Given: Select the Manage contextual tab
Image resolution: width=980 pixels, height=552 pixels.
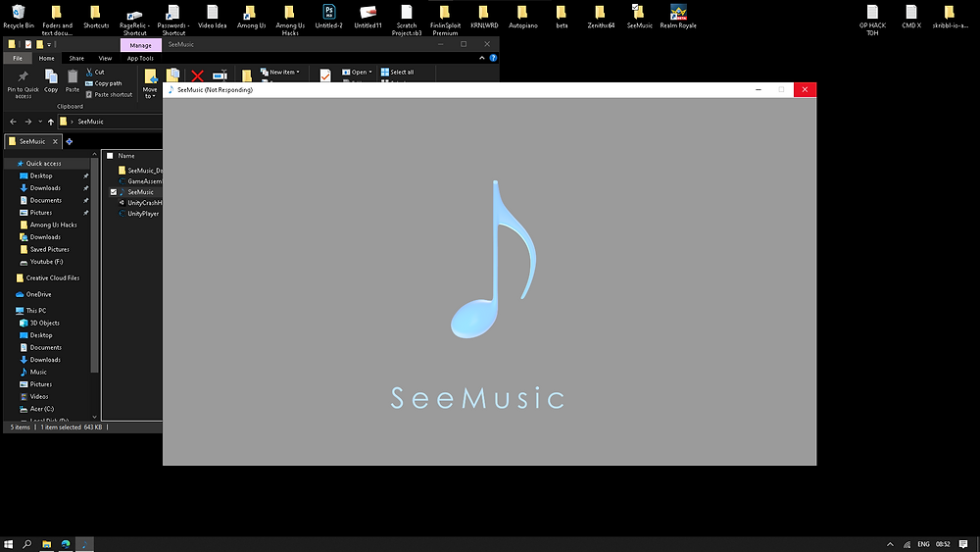Looking at the screenshot, I should click(140, 45).
